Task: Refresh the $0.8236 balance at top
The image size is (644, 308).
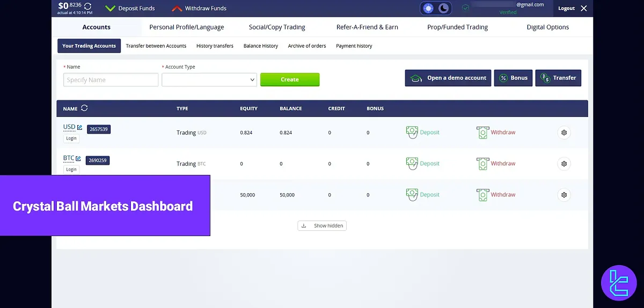Action: point(89,6)
